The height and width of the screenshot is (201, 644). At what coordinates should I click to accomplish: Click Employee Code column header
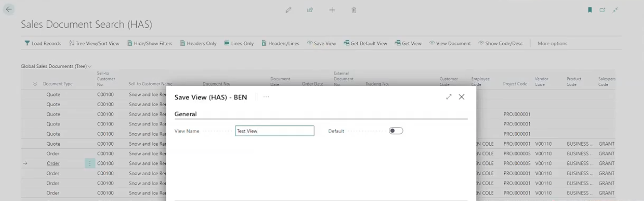point(481,81)
